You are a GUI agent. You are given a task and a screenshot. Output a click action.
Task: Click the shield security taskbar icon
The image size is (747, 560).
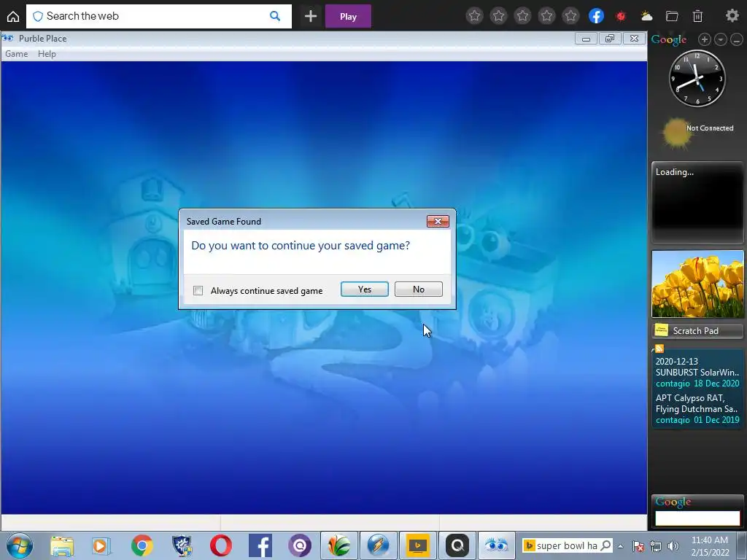(182, 545)
